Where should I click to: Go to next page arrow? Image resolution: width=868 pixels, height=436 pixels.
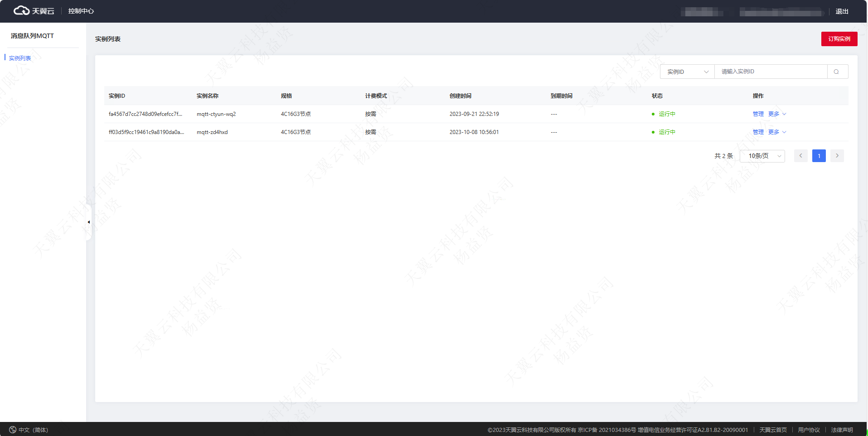coord(837,156)
